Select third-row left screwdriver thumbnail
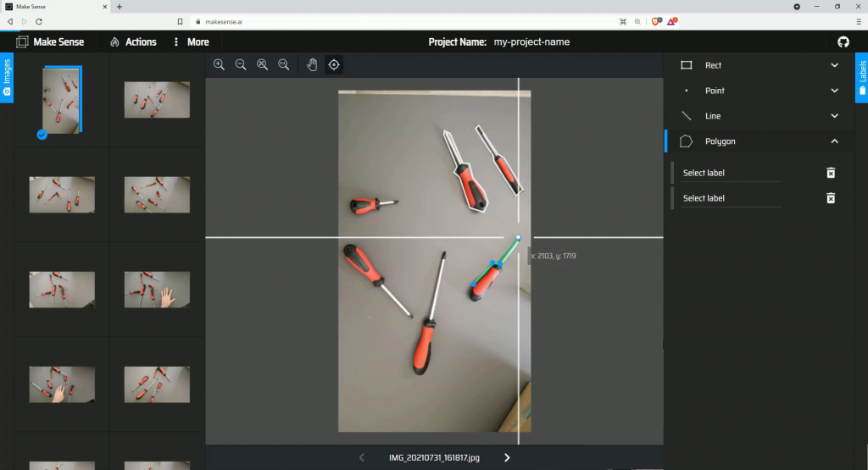Viewport: 868px width, 470px height. tap(62, 290)
